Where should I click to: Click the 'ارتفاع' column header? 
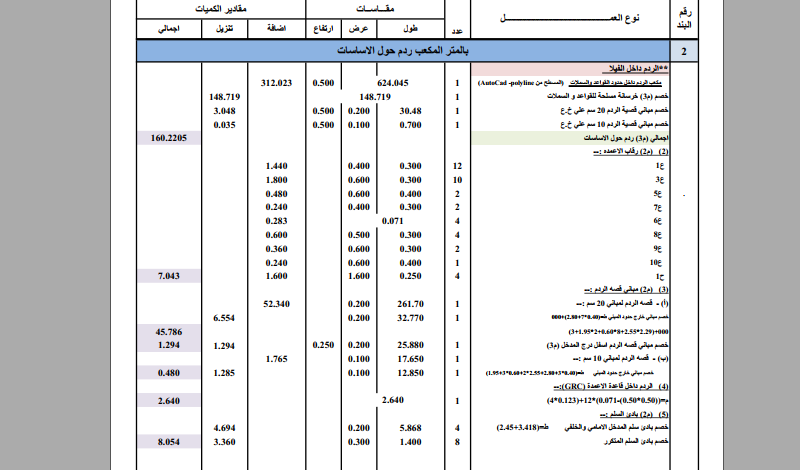click(323, 29)
